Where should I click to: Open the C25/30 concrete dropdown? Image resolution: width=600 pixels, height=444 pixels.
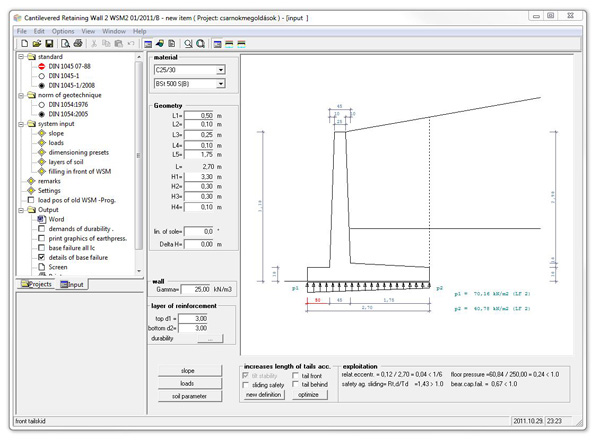point(220,71)
